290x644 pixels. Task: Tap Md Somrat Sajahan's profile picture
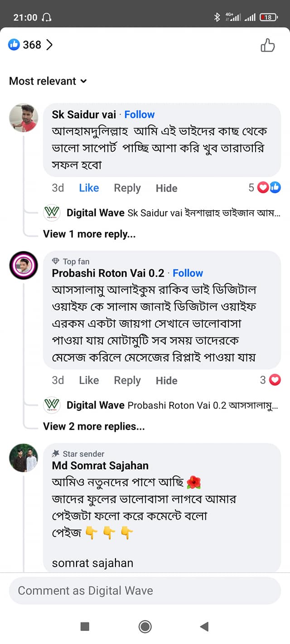[x=24, y=458]
